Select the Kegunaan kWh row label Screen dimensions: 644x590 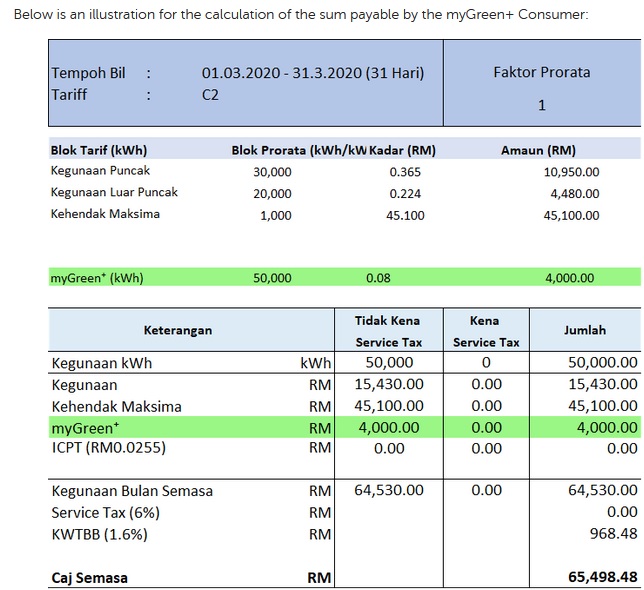[x=101, y=363]
